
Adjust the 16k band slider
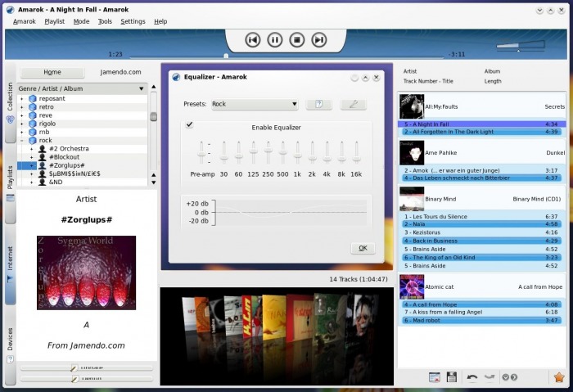pyautogui.click(x=356, y=153)
